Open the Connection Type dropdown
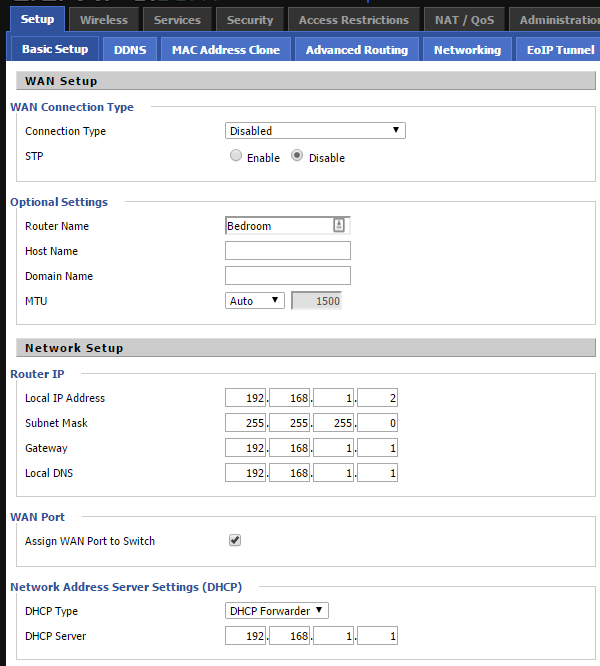This screenshot has height=666, width=600. pos(315,130)
